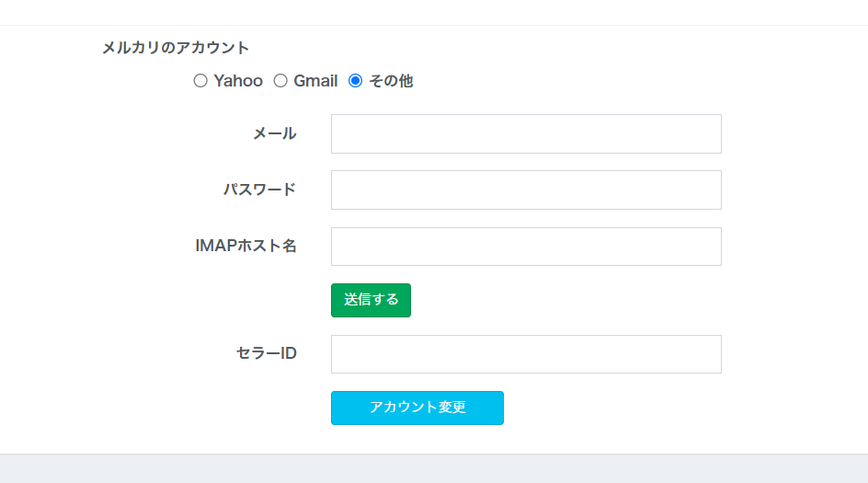Focus the パスワード input field

(526, 190)
